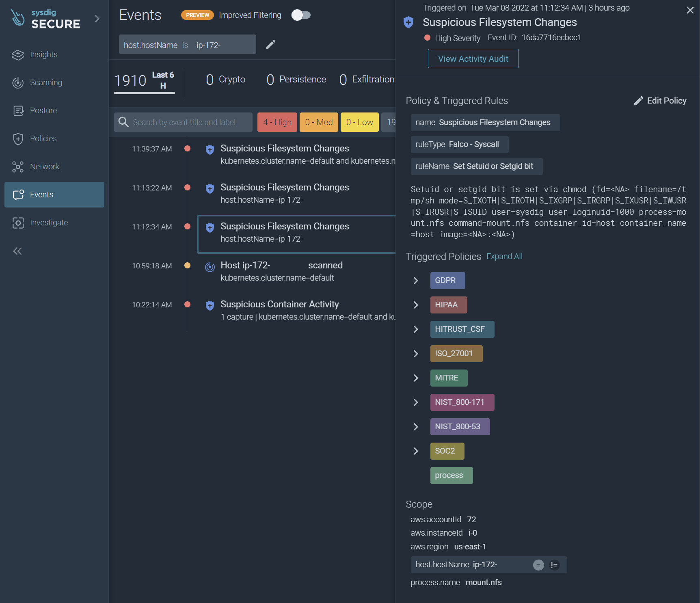Open the Posture section
Screen dimensions: 700x603
click(43, 110)
